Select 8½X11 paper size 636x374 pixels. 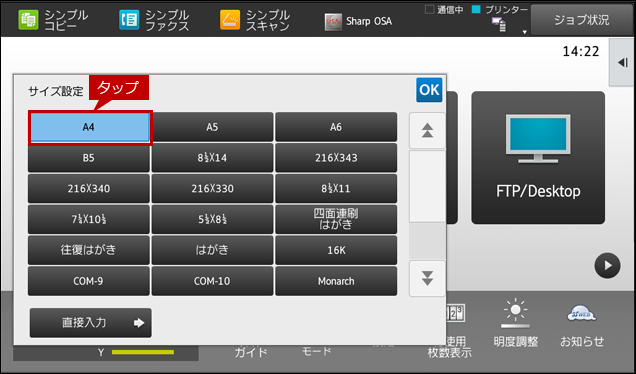coord(336,189)
